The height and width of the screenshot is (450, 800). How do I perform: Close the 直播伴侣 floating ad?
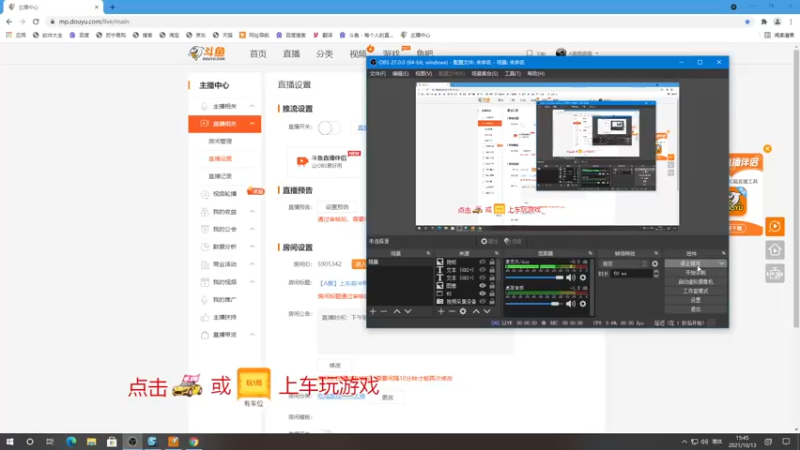click(767, 149)
